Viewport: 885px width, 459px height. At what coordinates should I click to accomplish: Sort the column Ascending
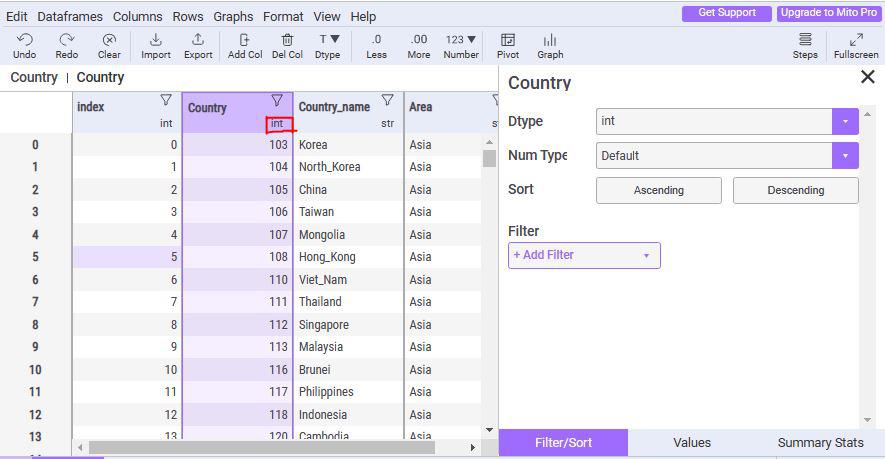(x=659, y=190)
